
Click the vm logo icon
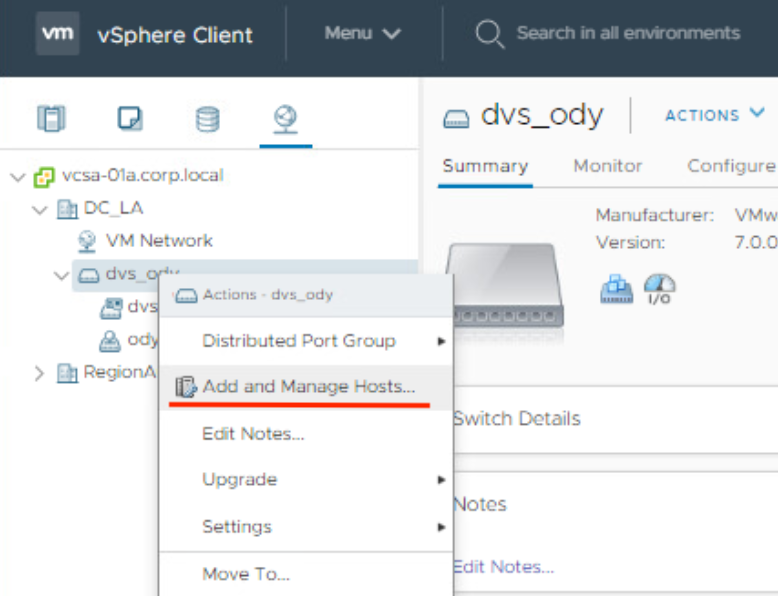[58, 33]
